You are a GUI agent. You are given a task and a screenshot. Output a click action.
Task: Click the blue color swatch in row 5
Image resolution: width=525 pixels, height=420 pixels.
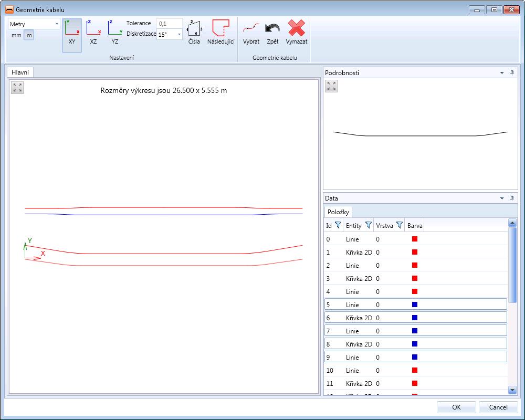415,304
